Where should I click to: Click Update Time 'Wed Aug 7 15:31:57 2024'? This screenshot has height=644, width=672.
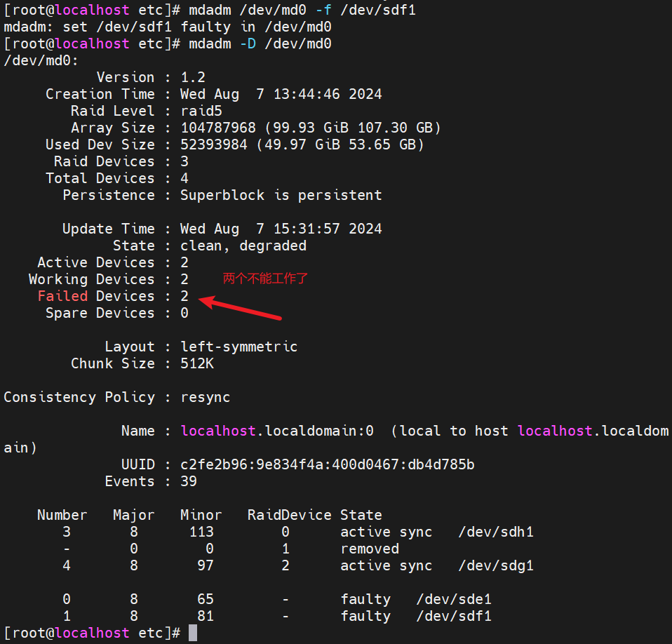tap(281, 229)
